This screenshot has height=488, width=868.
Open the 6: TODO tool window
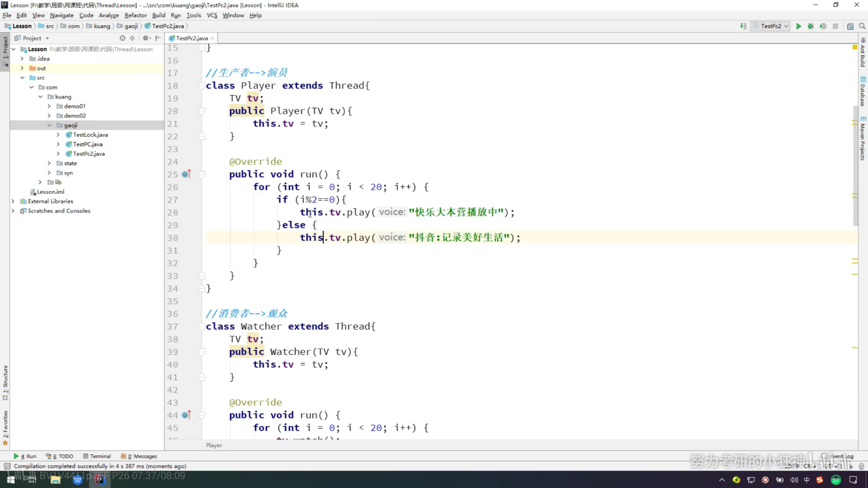point(59,456)
